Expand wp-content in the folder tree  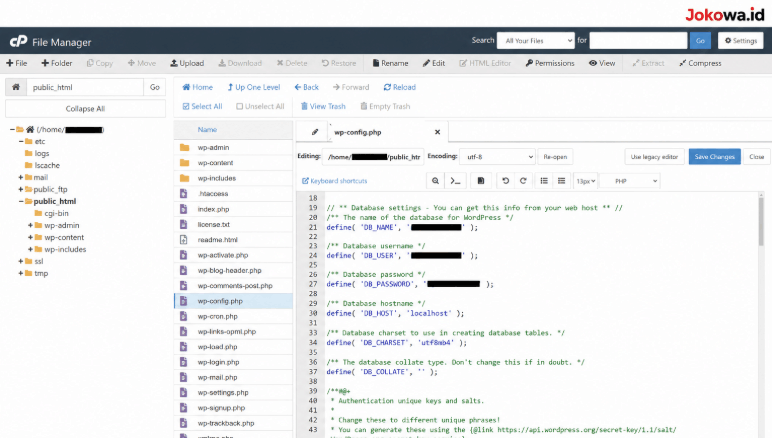click(31, 237)
